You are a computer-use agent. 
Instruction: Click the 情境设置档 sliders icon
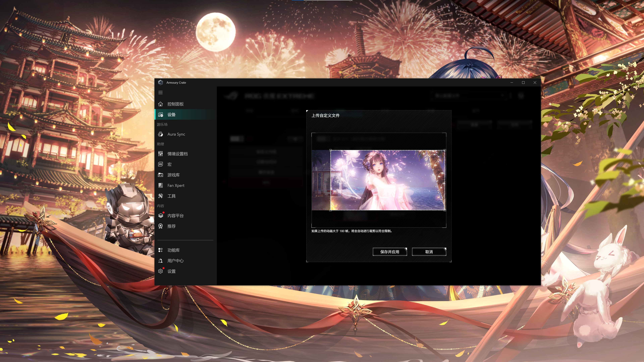tap(160, 154)
